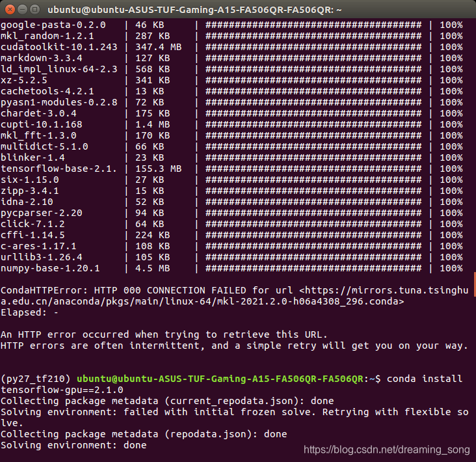
Task: Click the tensorflow-base-2.1. package name
Action: coord(59,169)
